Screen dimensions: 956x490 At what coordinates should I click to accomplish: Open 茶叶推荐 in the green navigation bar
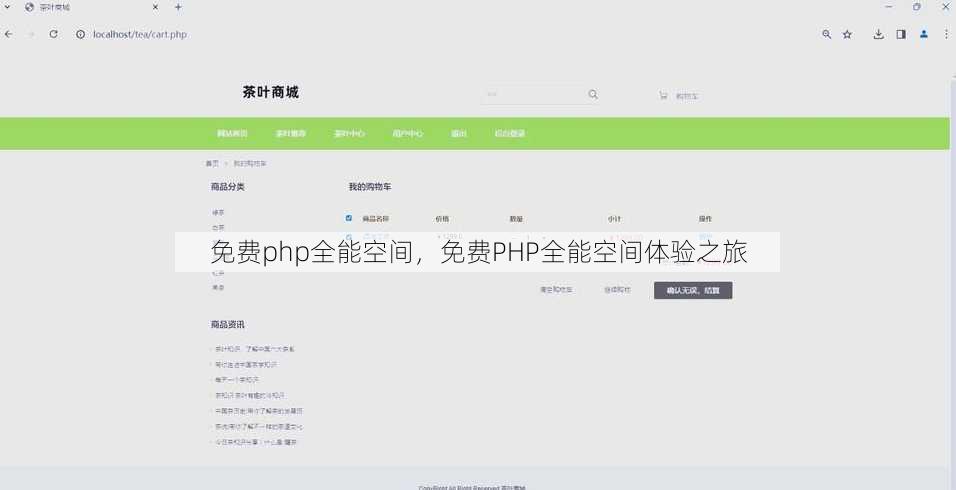point(290,133)
